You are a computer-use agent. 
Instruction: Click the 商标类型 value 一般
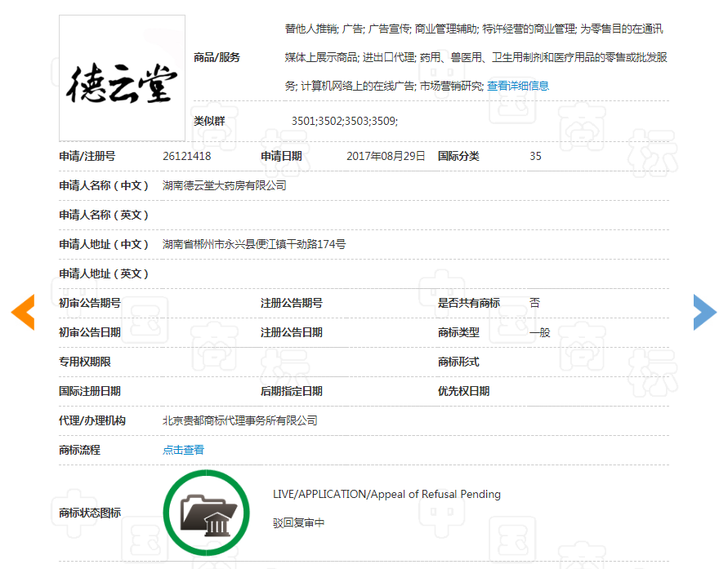(x=539, y=332)
